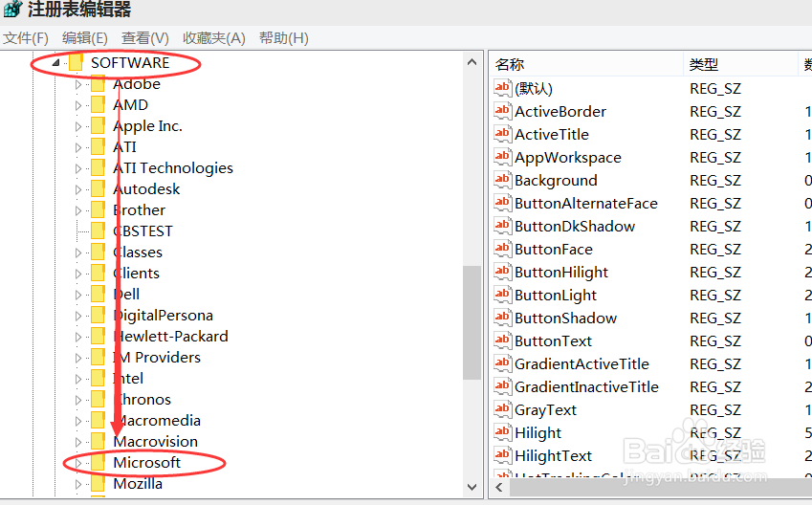Screen dimensions: 812x505
Task: Select the HilightText value name
Action: click(553, 455)
